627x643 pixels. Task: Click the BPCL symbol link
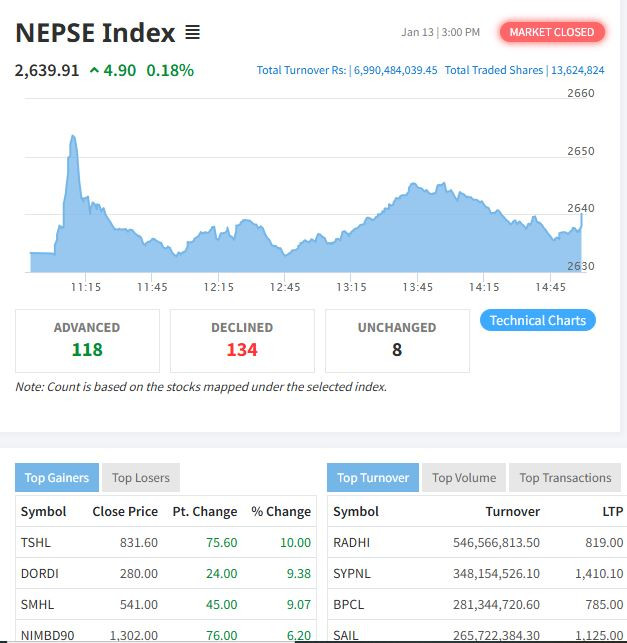pyautogui.click(x=349, y=605)
